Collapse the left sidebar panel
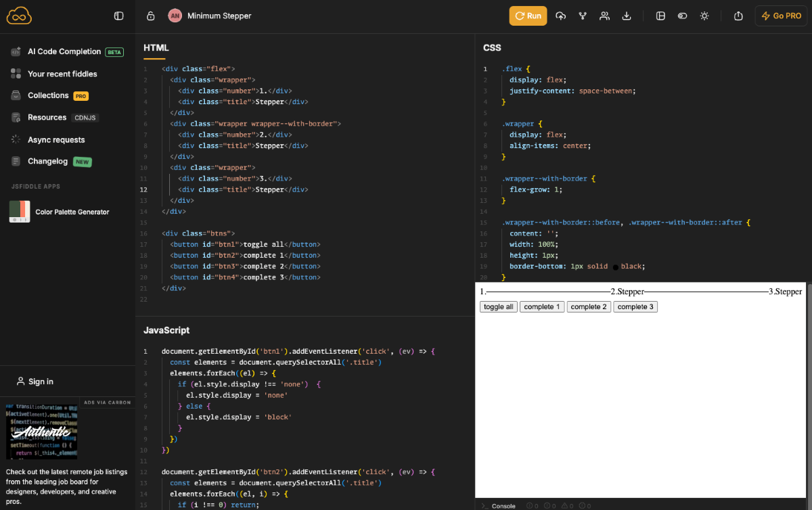 coord(120,15)
